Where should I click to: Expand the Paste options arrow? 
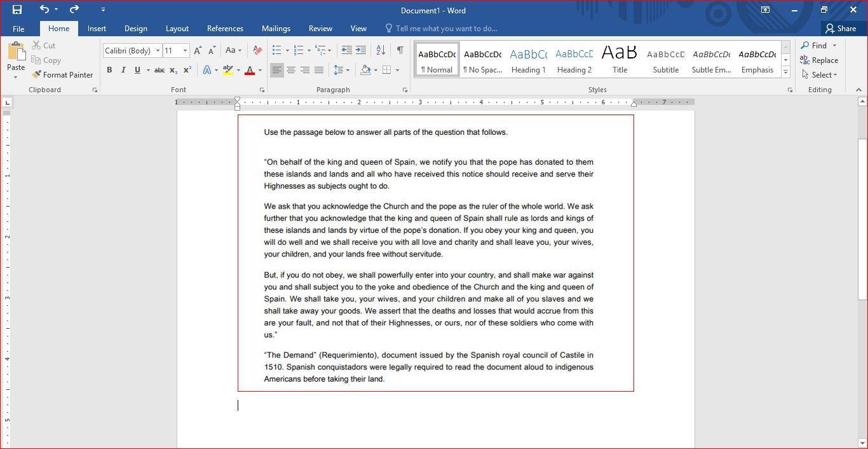(16, 77)
